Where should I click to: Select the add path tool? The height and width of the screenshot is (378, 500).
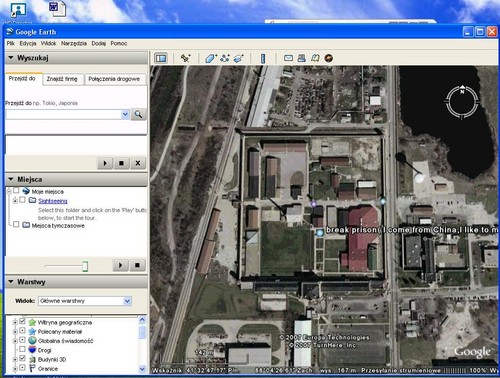(225, 58)
